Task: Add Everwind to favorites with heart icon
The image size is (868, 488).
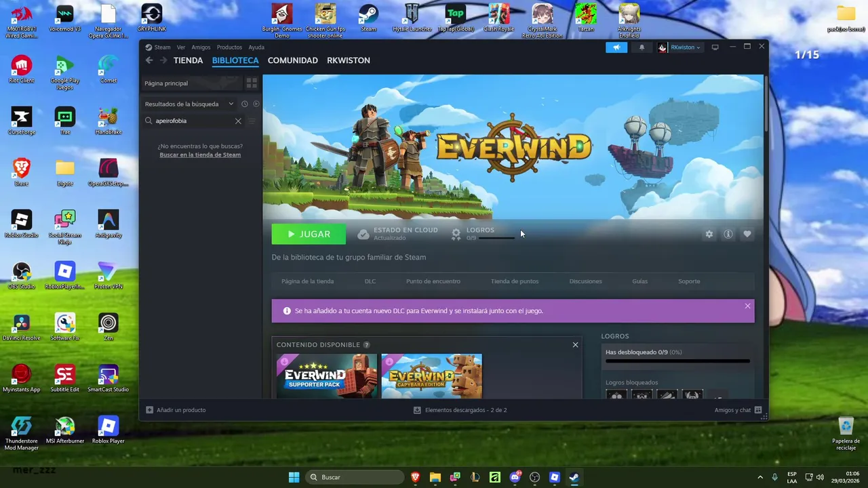Action: click(x=747, y=234)
